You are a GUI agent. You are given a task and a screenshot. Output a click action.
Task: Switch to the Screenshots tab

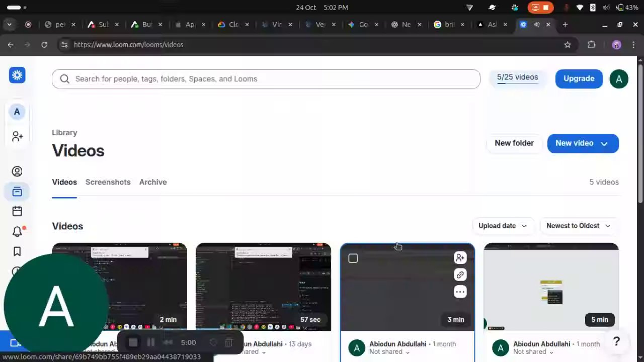pyautogui.click(x=108, y=182)
